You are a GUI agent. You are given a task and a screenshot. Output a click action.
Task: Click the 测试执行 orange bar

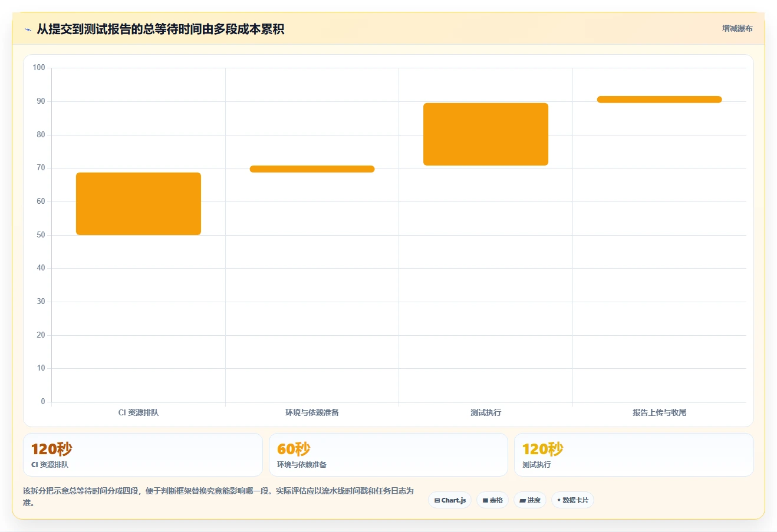tap(486, 134)
